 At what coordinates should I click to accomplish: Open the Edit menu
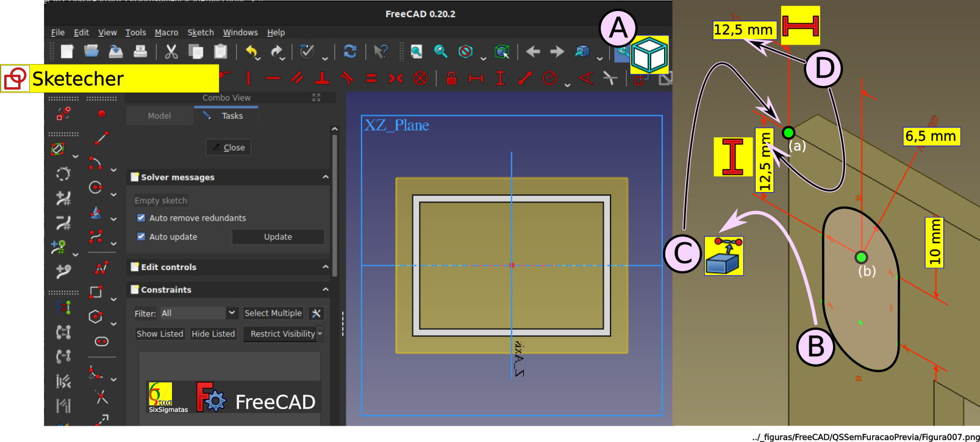click(81, 32)
